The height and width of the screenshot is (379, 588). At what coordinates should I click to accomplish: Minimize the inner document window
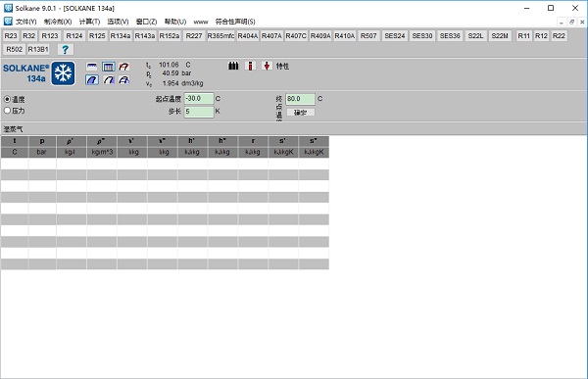tap(562, 23)
